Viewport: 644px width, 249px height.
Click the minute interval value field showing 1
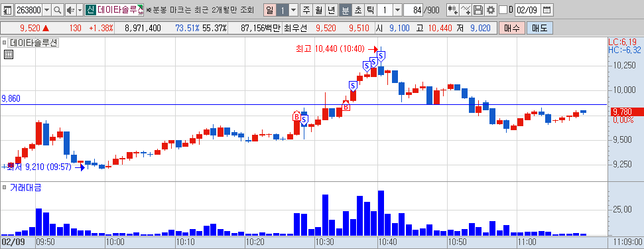point(385,10)
